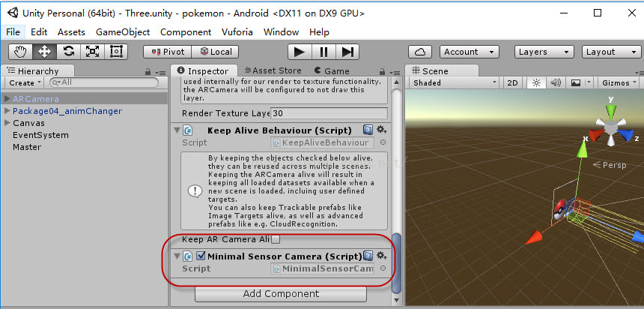Pick script for KeepAliveBehaviour object selector
The width and height of the screenshot is (644, 309).
pos(383,142)
